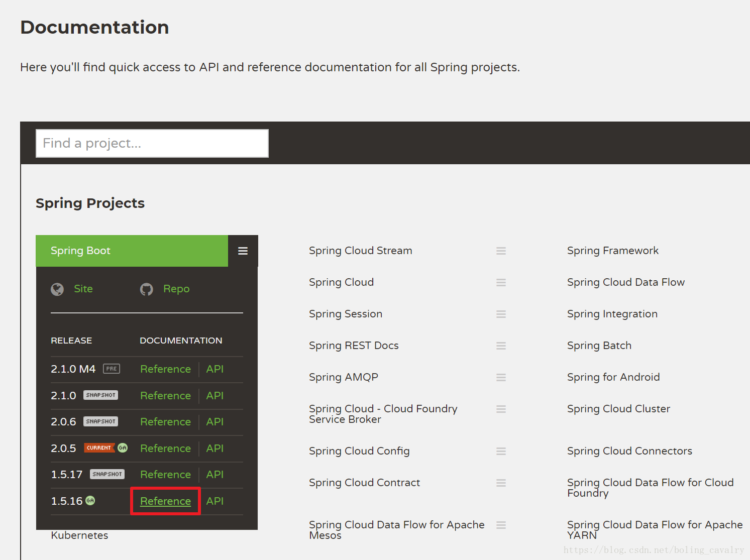Select the Spring Framework project
The height and width of the screenshot is (560, 750).
pos(613,251)
